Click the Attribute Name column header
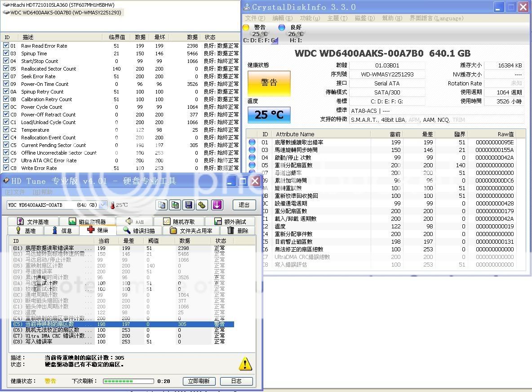Viewport: 532px width, 392px height. point(295,134)
